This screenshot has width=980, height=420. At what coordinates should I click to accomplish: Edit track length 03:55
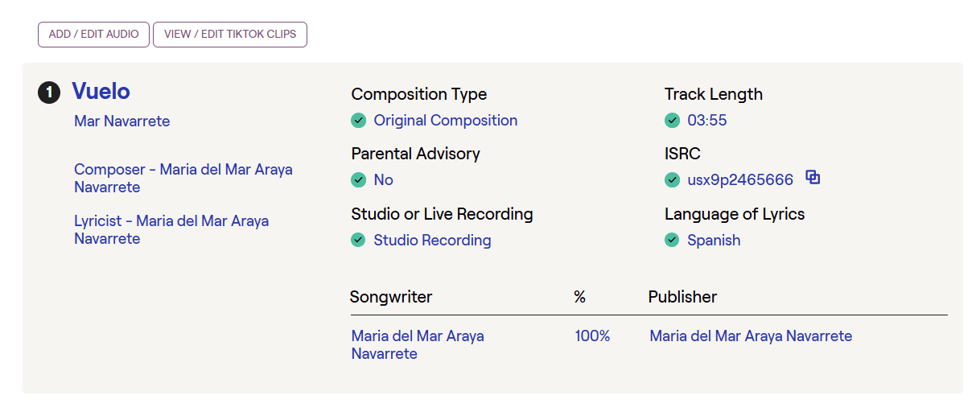point(707,121)
